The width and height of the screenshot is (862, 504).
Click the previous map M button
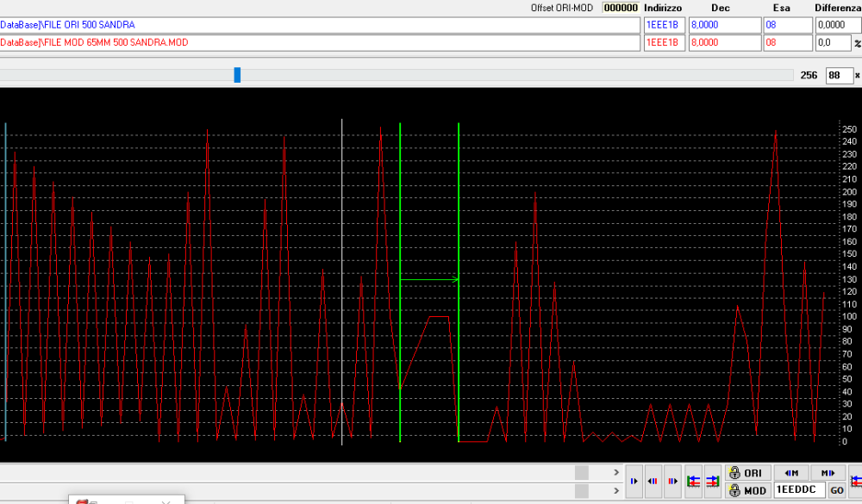(791, 473)
